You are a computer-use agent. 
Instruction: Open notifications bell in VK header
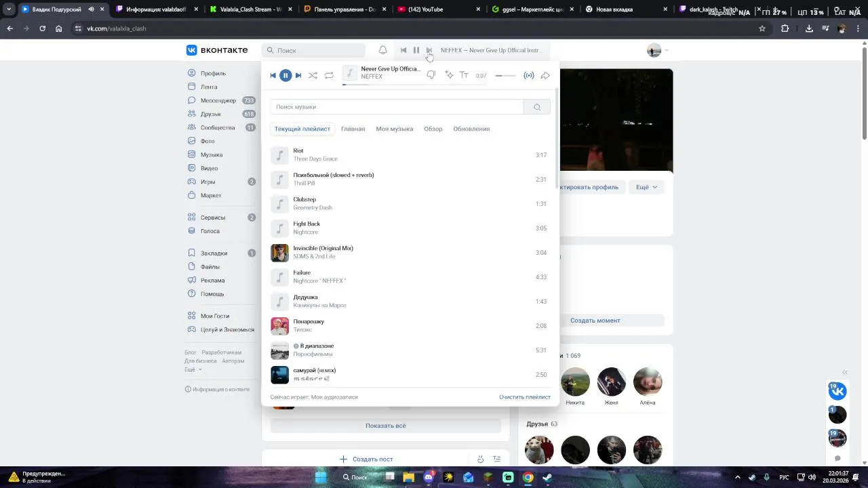pyautogui.click(x=383, y=50)
